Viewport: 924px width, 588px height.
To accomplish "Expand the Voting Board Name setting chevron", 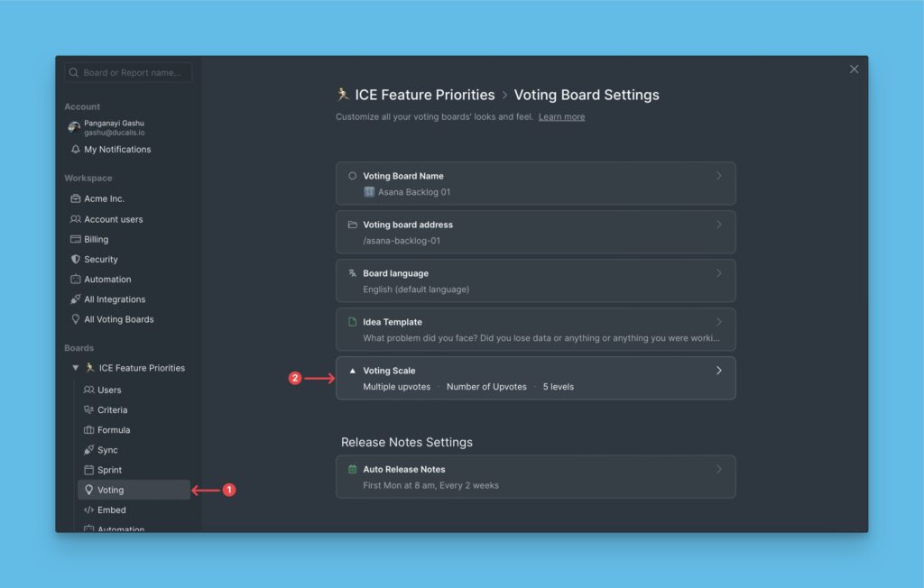I will pos(718,176).
